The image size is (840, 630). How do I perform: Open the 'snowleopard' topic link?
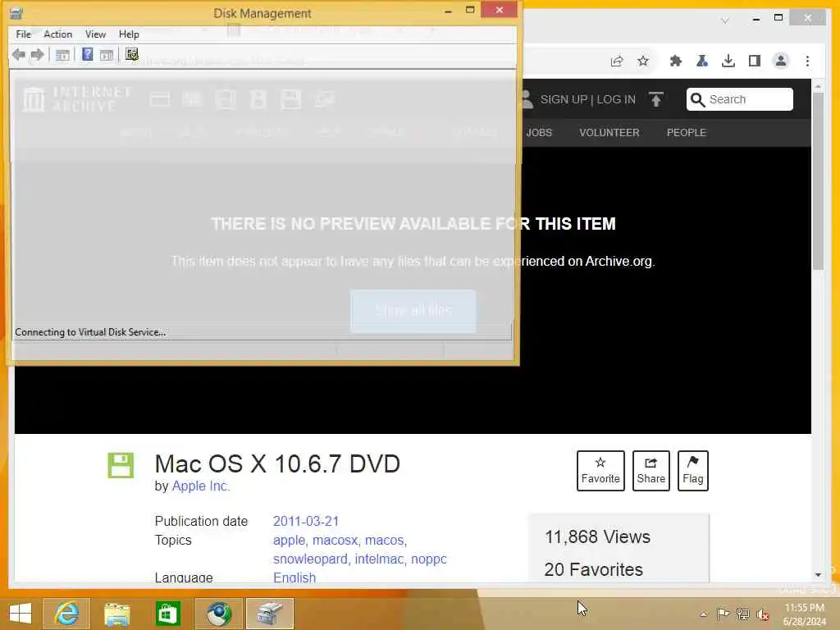(310, 559)
